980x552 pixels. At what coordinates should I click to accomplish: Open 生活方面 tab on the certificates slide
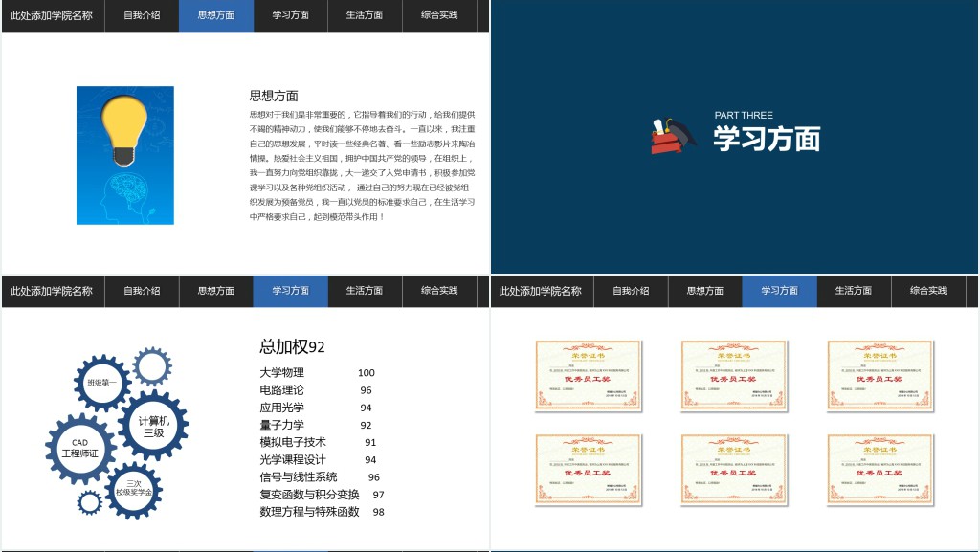(x=854, y=291)
